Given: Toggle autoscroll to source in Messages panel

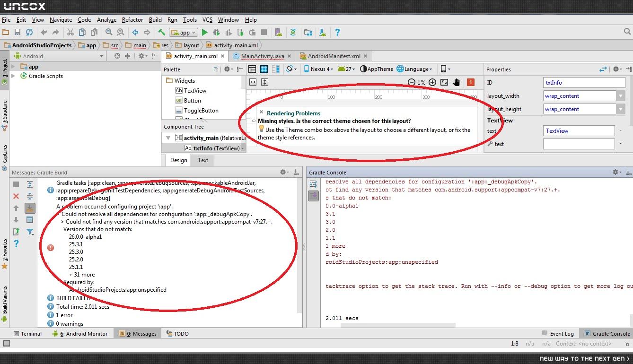Looking at the screenshot, I should point(29,208).
